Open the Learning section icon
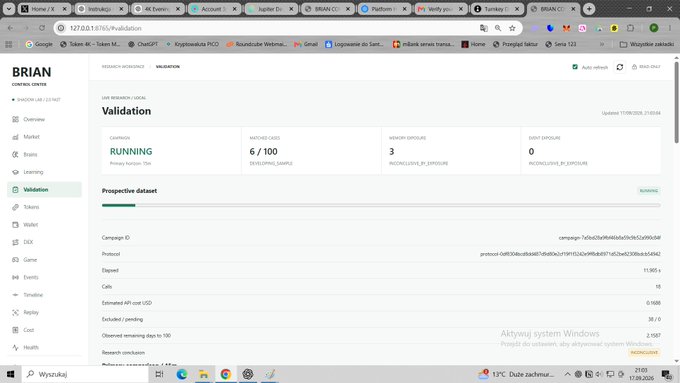Image resolution: width=680 pixels, height=383 pixels. (x=16, y=172)
